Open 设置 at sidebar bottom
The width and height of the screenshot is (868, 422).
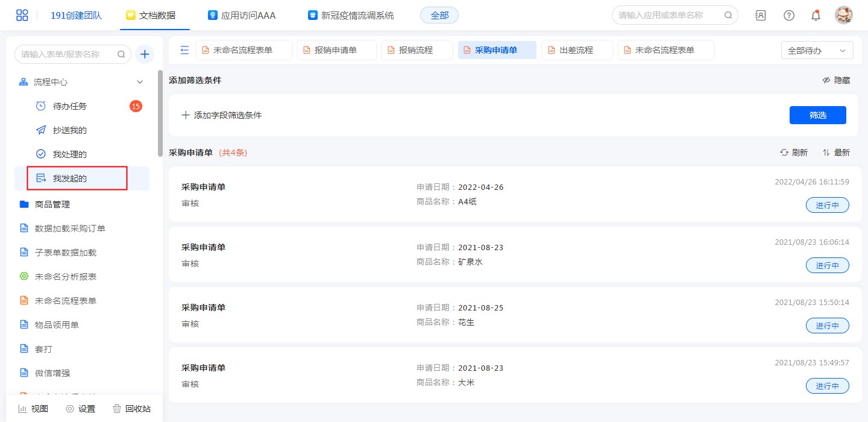pos(80,409)
